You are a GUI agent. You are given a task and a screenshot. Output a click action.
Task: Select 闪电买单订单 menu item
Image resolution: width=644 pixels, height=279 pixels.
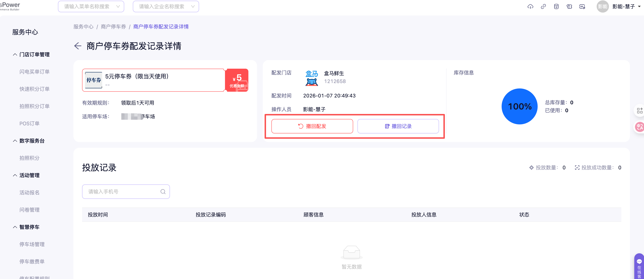35,72
